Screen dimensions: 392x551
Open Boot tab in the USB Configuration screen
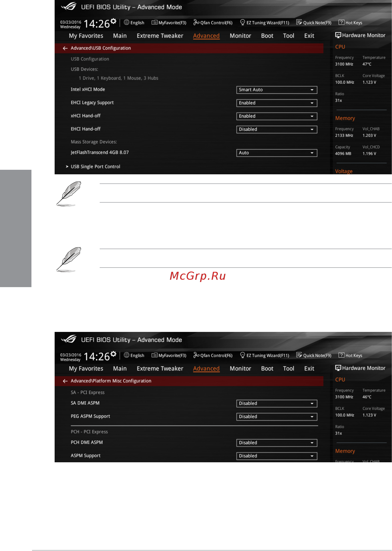[267, 36]
